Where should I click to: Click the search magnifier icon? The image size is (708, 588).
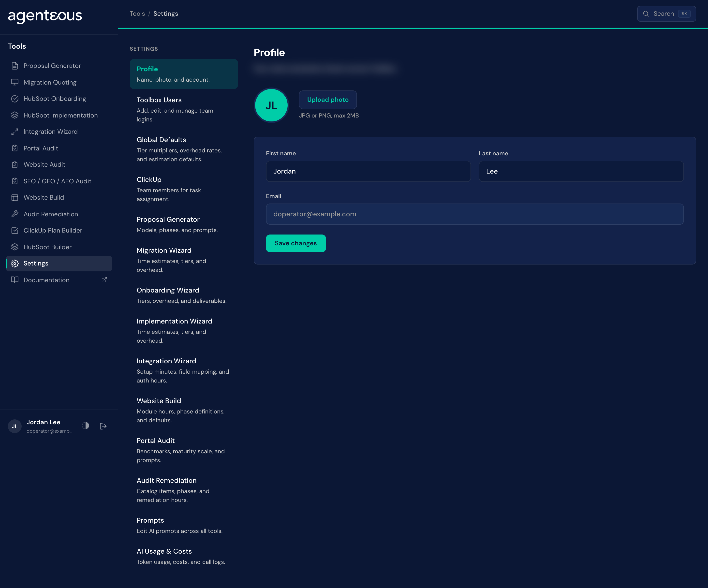646,14
